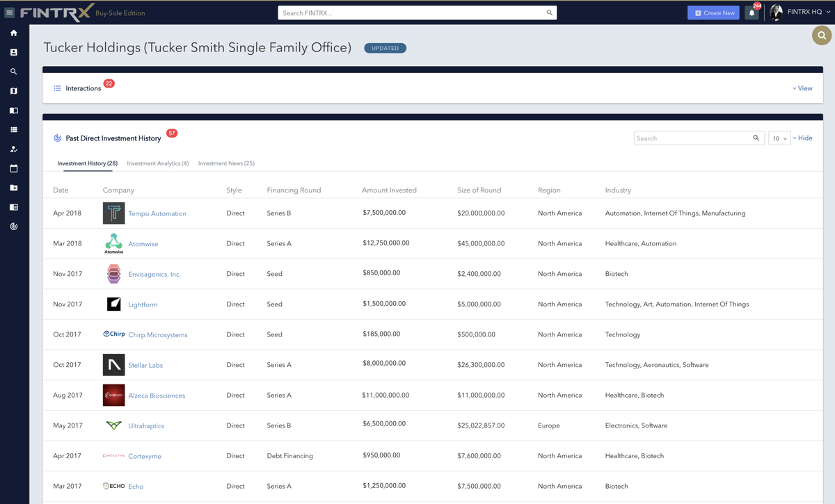Open the hamburger menu beside the FINTRX logo
The height and width of the screenshot is (504, 835).
coord(10,13)
